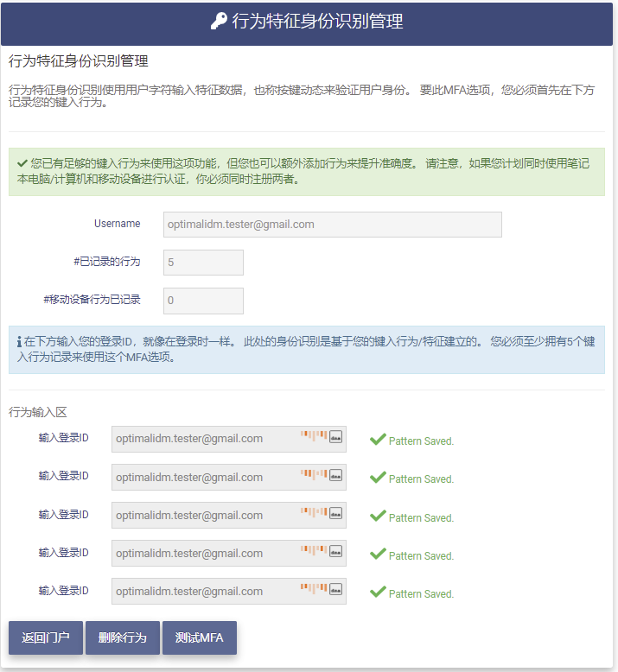Click the info icon in the blue notice box
Viewport: 618px width, 672px height.
click(19, 342)
